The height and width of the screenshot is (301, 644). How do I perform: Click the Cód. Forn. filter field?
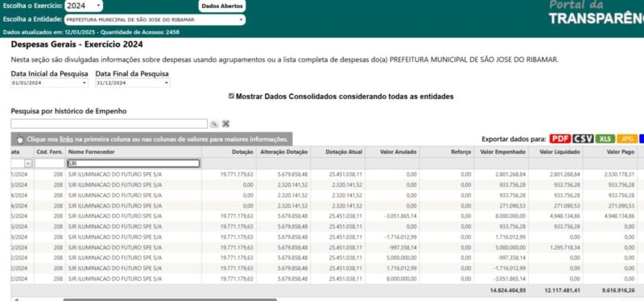(49, 163)
